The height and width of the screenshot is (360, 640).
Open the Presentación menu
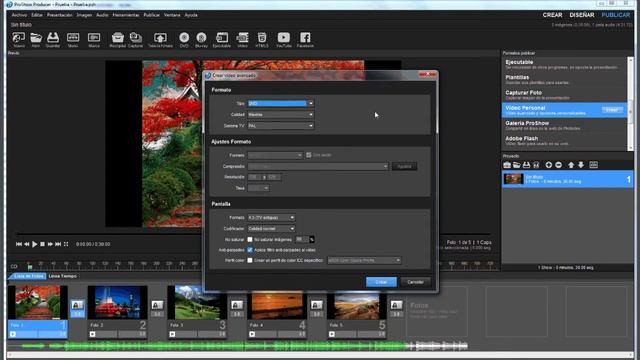pos(60,15)
